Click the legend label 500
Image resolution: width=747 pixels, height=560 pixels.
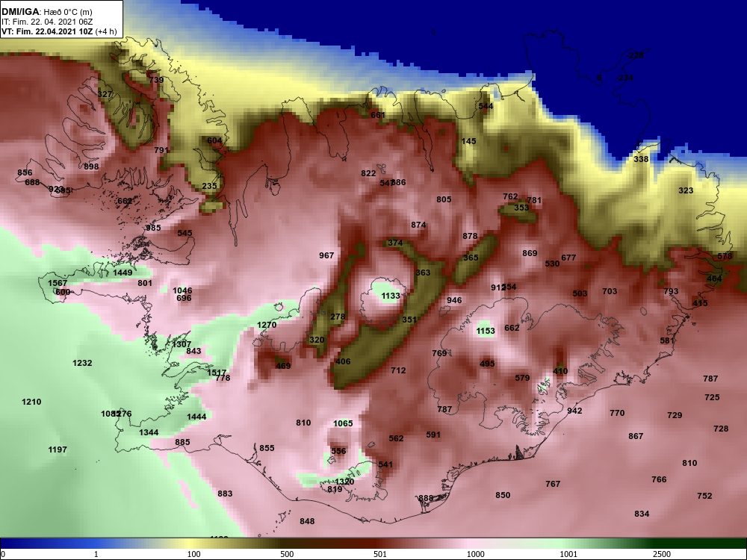287,554
